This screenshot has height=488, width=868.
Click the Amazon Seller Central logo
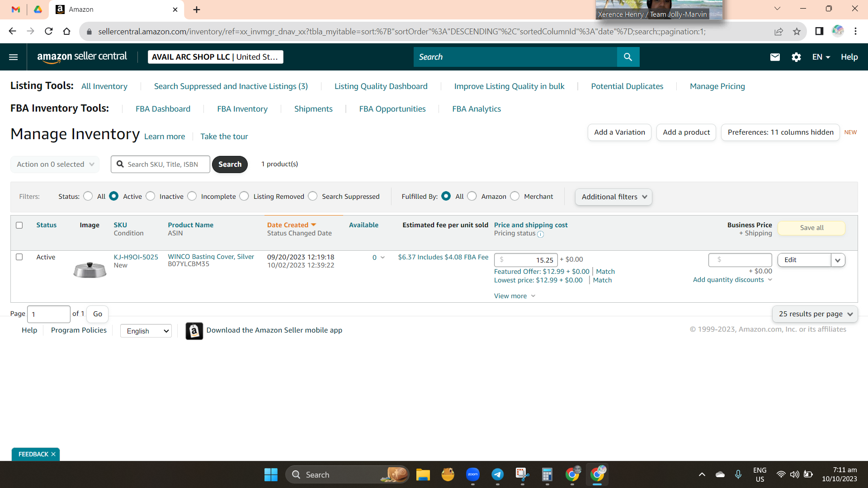(82, 57)
